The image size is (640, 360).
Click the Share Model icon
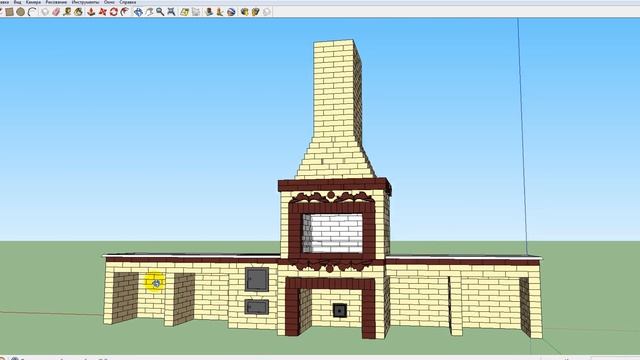(256, 12)
